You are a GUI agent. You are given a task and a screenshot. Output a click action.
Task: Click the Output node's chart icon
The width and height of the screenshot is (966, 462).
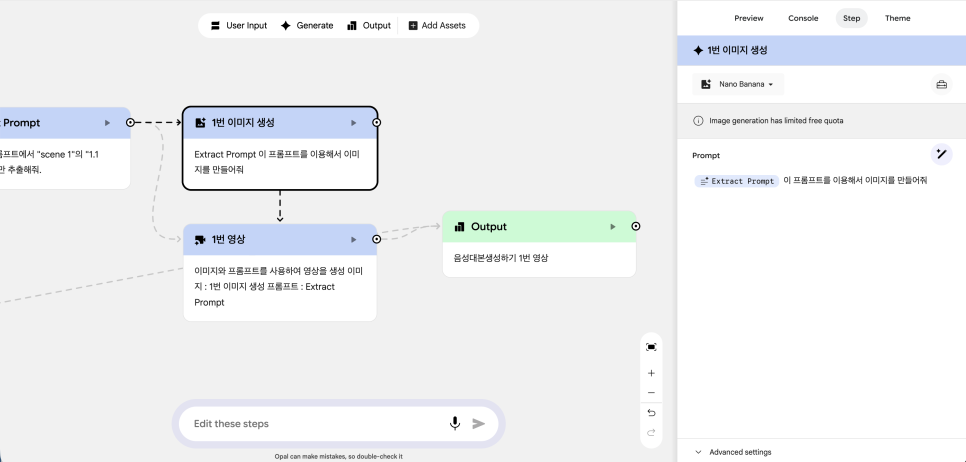click(459, 227)
